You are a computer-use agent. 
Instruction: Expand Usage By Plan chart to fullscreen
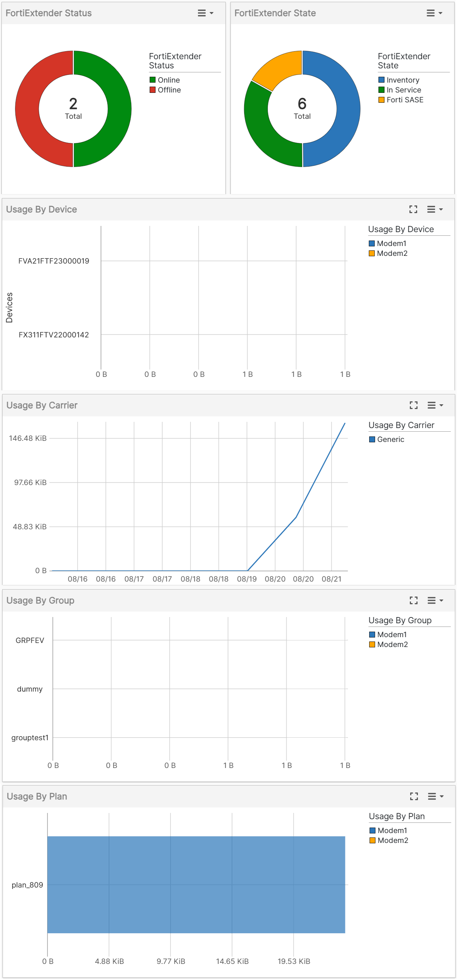point(414,796)
